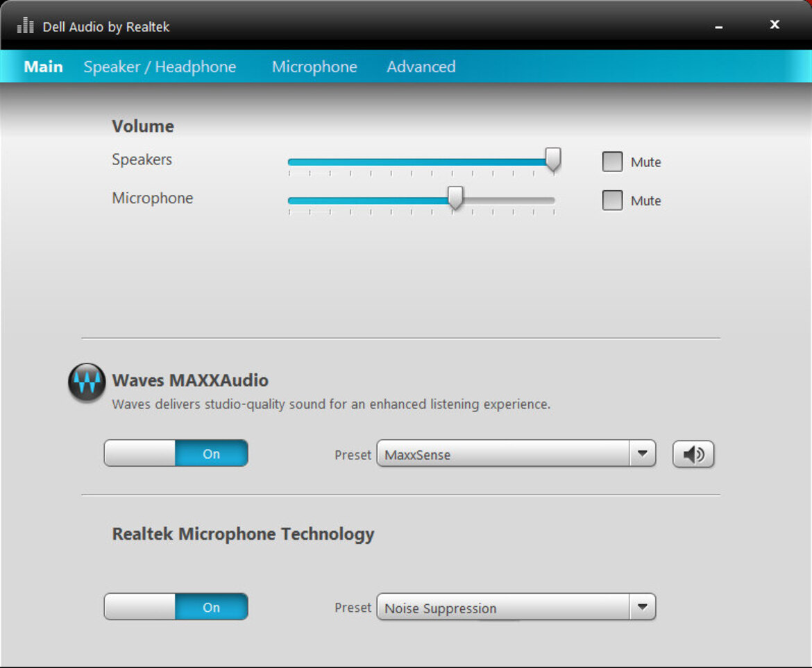Toggle the Realtek Microphone Technology On switch
The image size is (812, 668).
point(176,606)
